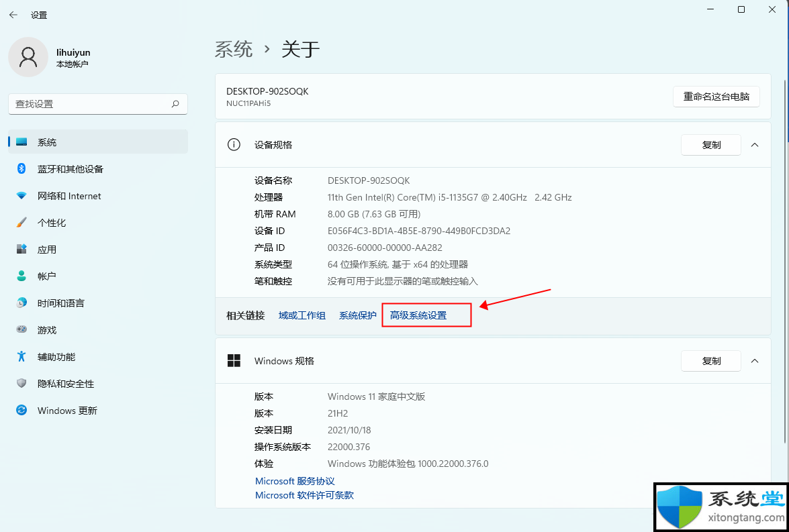Click the install date 2021/10/18
The height and width of the screenshot is (532, 789).
pyautogui.click(x=349, y=431)
